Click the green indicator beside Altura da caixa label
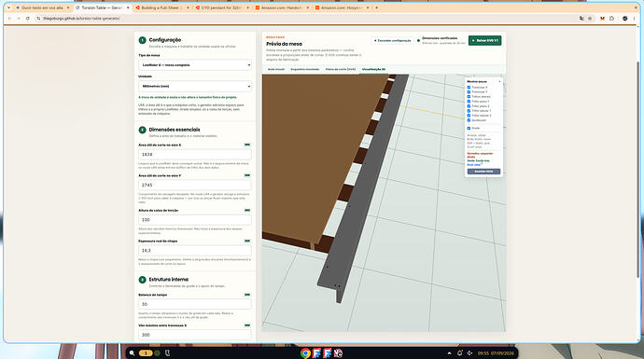The height and width of the screenshot is (359, 644). tap(247, 210)
